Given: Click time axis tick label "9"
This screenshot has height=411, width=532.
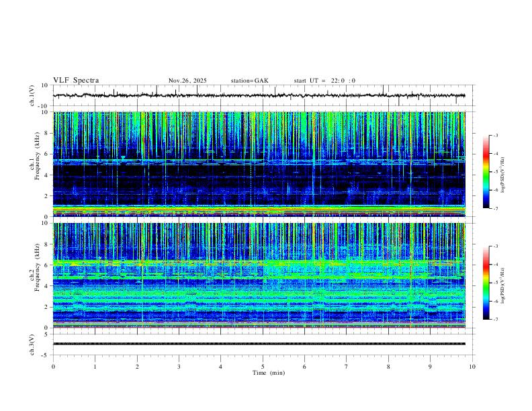Looking at the screenshot, I should click(x=430, y=367).
